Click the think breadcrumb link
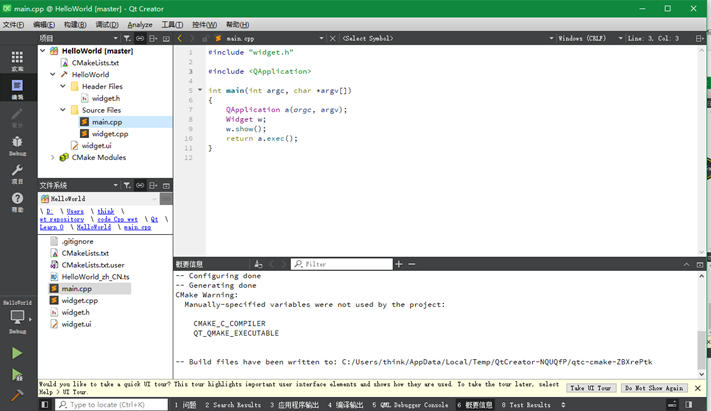Viewport: 711px width, 411px height. click(106, 211)
